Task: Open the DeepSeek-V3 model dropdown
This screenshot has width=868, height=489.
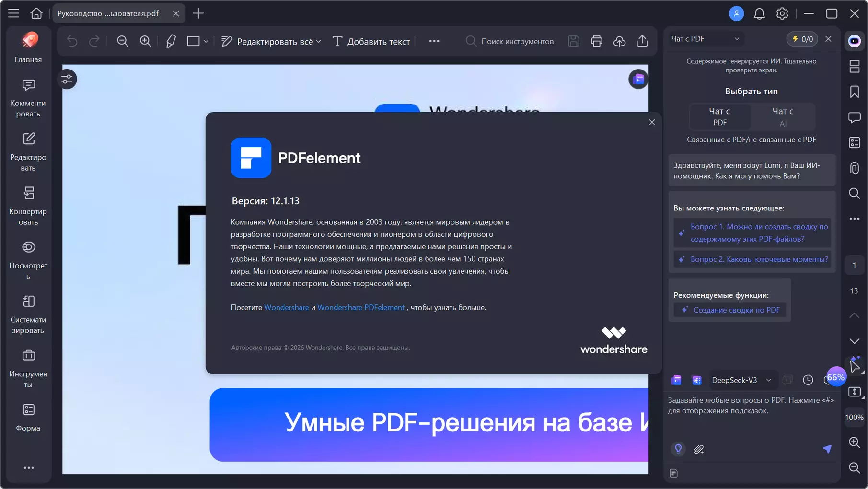Action: coord(741,380)
